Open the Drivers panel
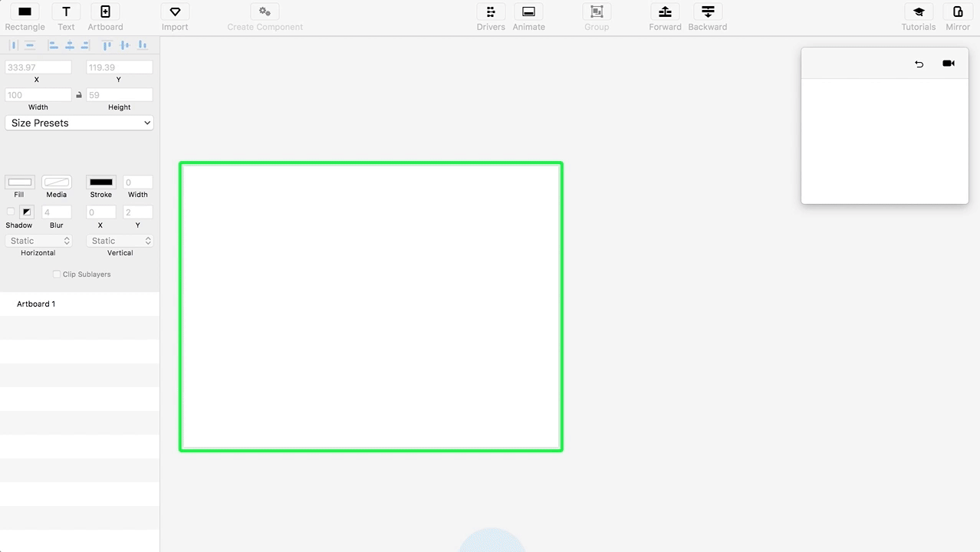 (491, 11)
